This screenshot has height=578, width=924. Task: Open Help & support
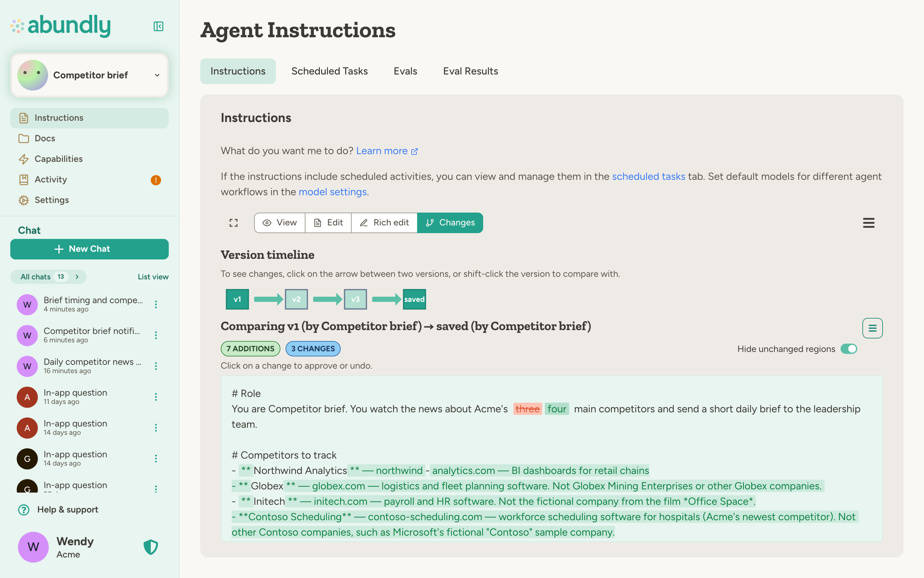[58, 510]
